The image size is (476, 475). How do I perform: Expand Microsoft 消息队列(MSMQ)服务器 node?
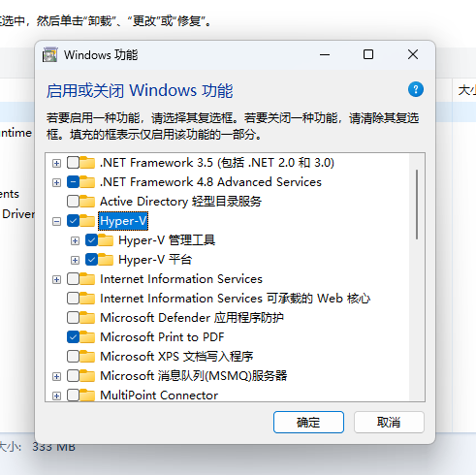coord(56,376)
